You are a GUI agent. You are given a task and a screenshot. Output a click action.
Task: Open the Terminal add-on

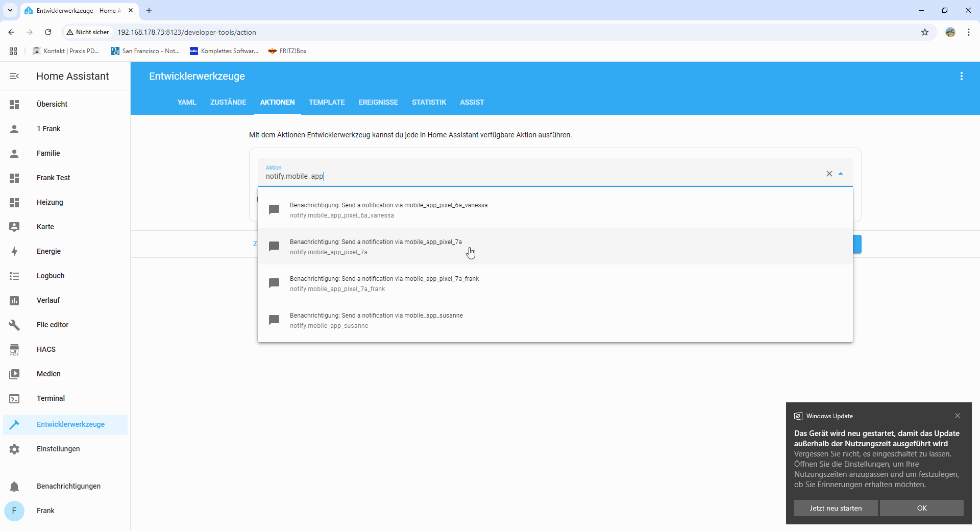coord(65,398)
